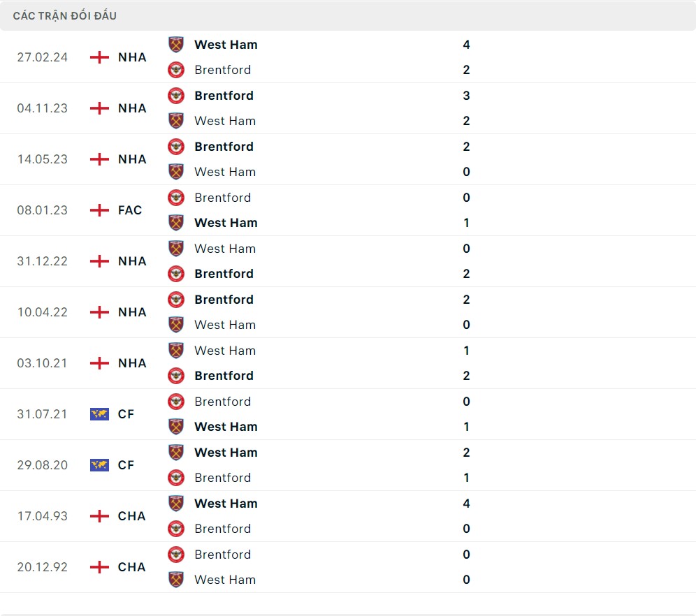Image resolution: width=696 pixels, height=616 pixels.
Task: Click Brentford crest in 20.12.92 match
Action: (x=176, y=555)
